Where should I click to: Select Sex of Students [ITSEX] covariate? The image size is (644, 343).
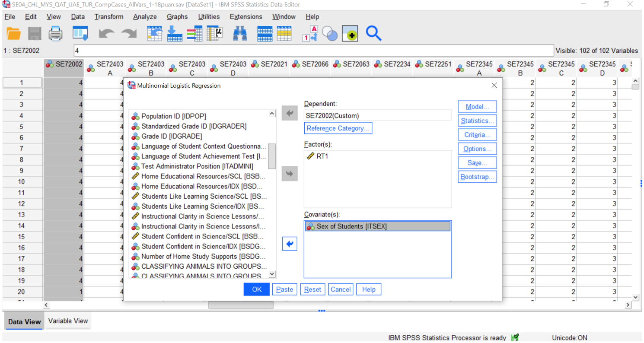(378, 226)
